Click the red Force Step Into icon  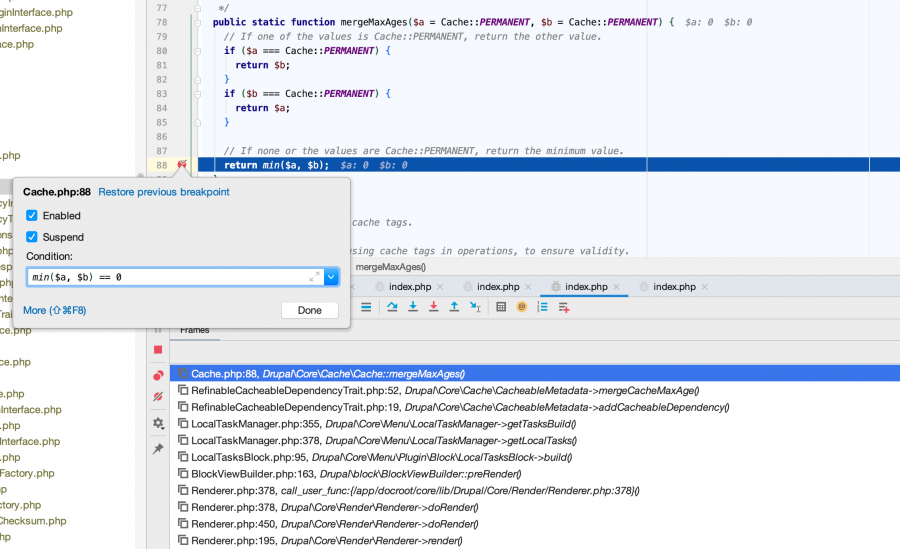click(x=433, y=307)
